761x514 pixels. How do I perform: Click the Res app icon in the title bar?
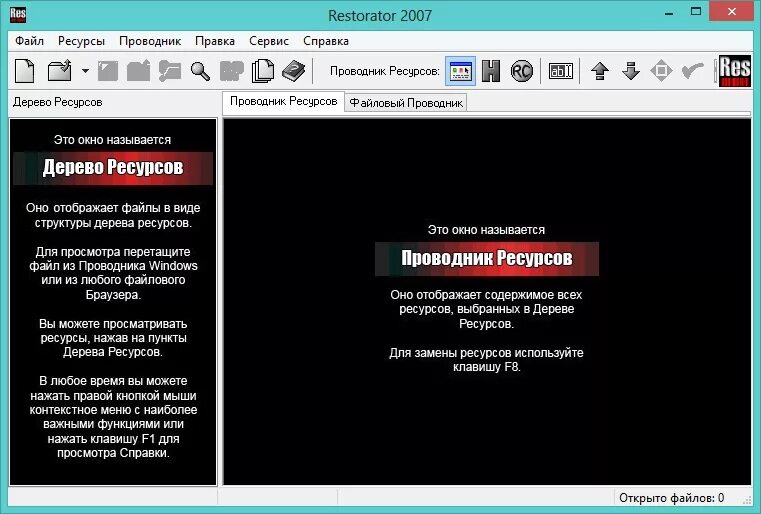pos(18,15)
